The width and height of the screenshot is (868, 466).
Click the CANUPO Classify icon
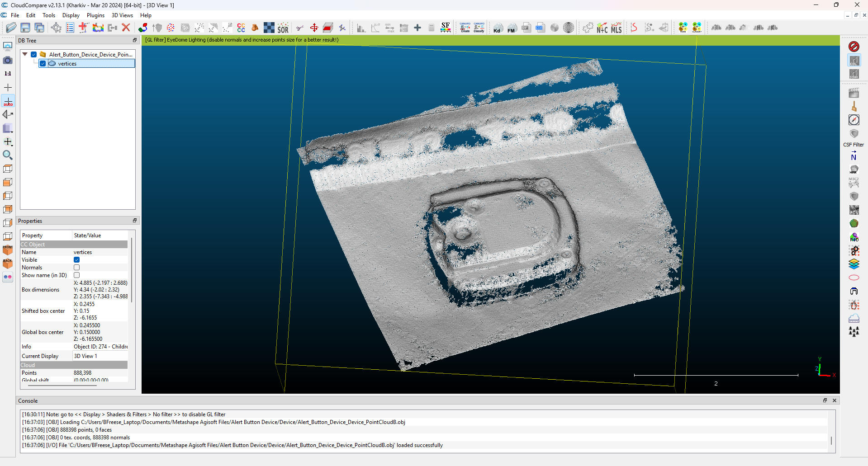pyautogui.click(x=479, y=28)
